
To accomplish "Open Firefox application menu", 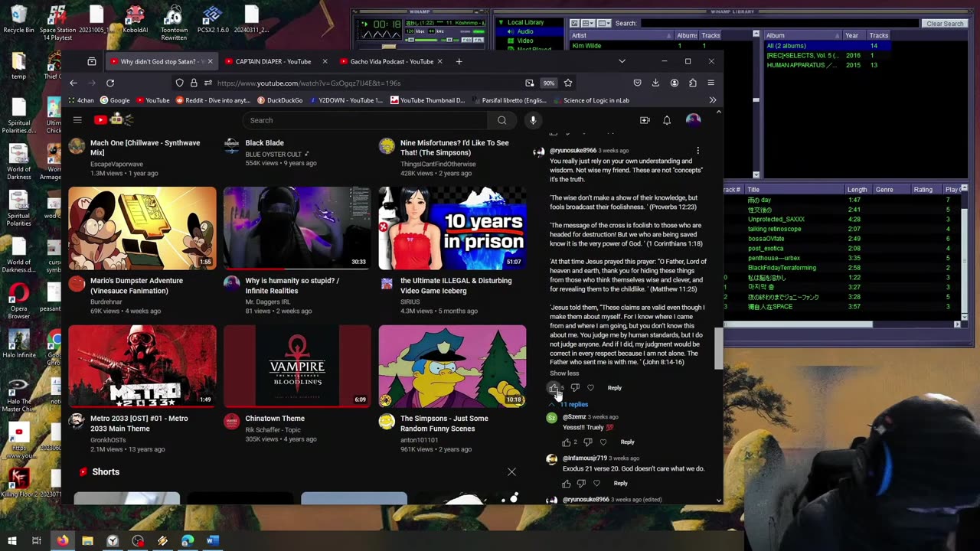I will point(710,83).
